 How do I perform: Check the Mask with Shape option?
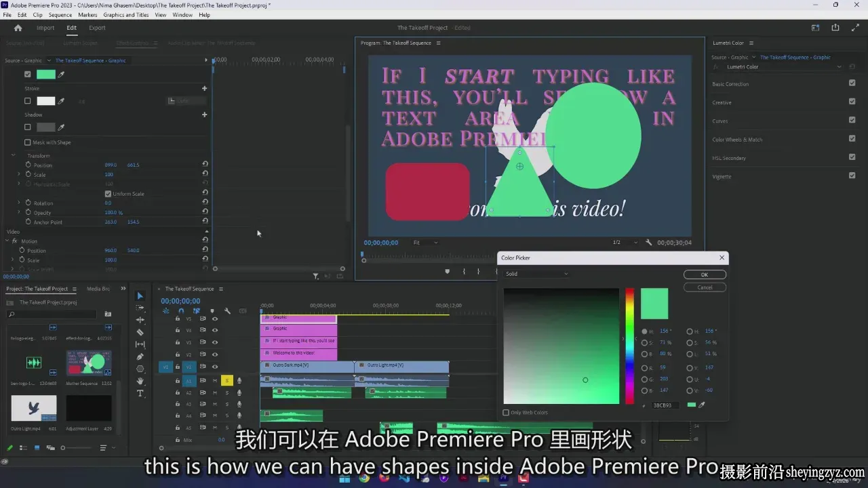[x=28, y=142]
